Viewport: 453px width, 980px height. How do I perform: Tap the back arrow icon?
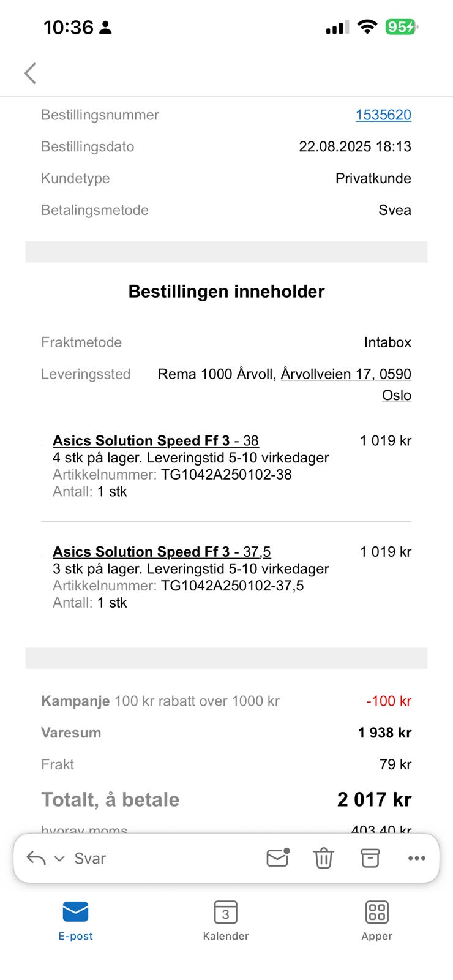(x=30, y=73)
